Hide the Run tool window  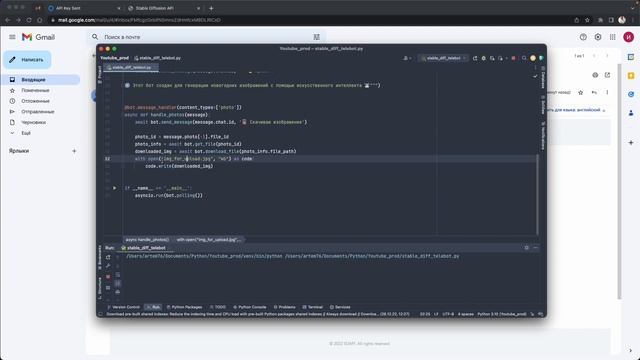pyautogui.click(x=536, y=248)
